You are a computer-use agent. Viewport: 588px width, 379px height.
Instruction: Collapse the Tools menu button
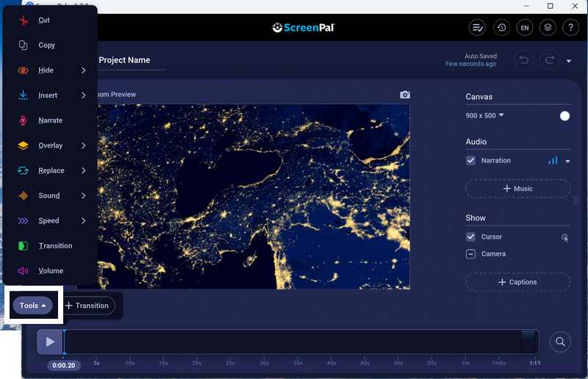pos(33,306)
